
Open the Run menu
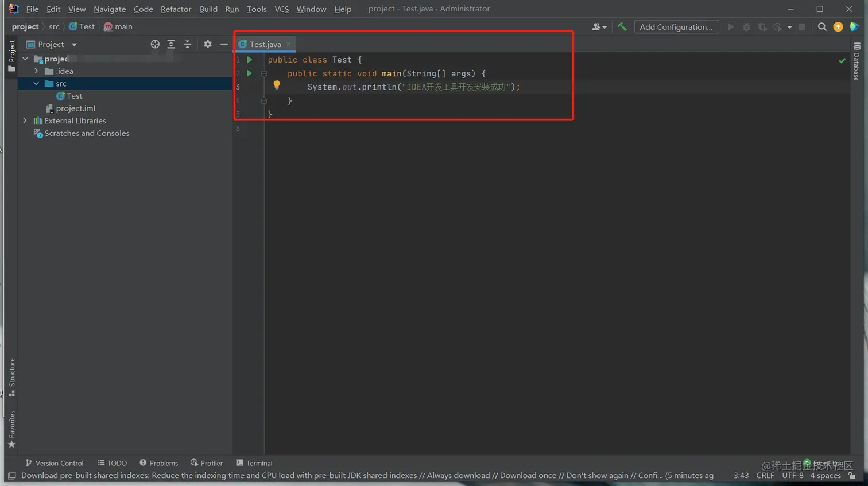pyautogui.click(x=232, y=9)
